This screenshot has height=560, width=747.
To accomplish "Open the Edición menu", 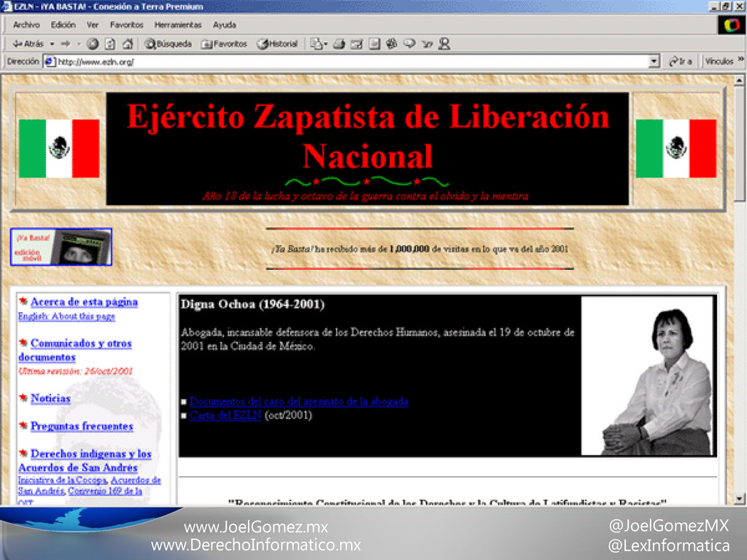I will tap(63, 25).
